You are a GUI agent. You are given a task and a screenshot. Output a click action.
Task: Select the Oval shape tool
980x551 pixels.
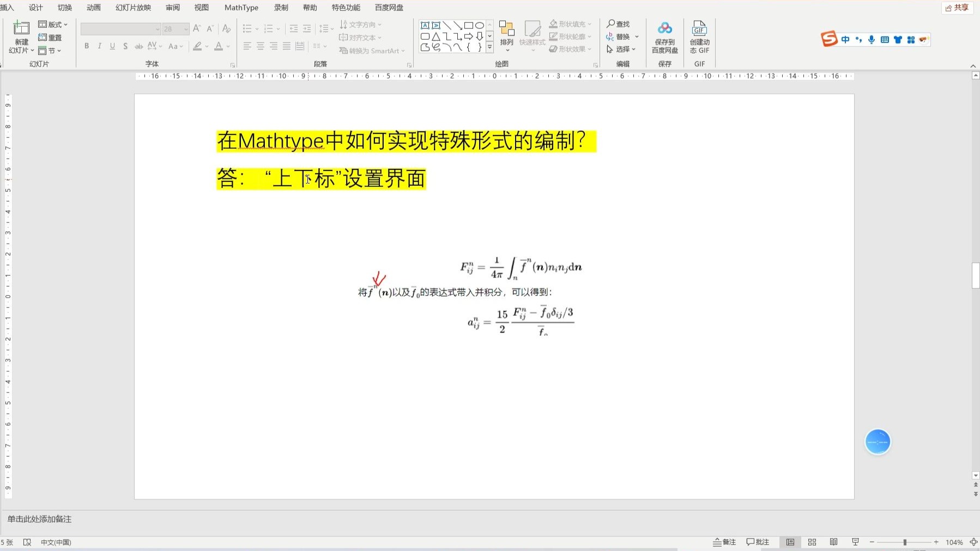[479, 25]
